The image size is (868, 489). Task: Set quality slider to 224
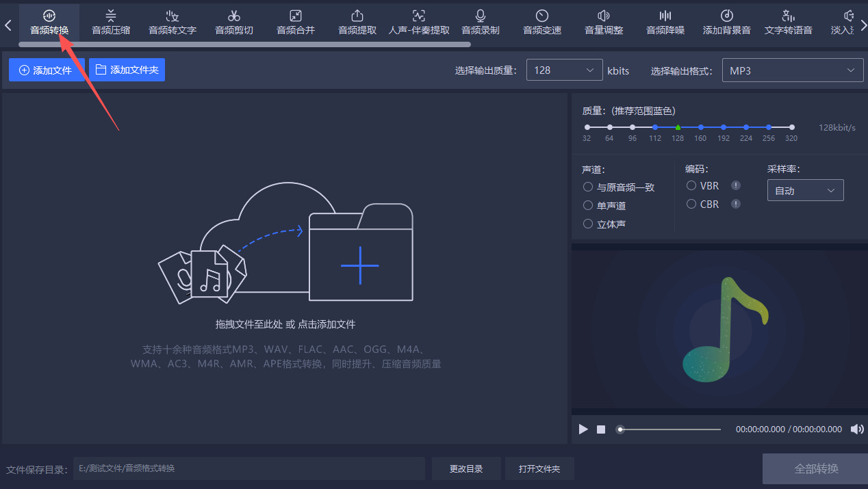point(746,127)
